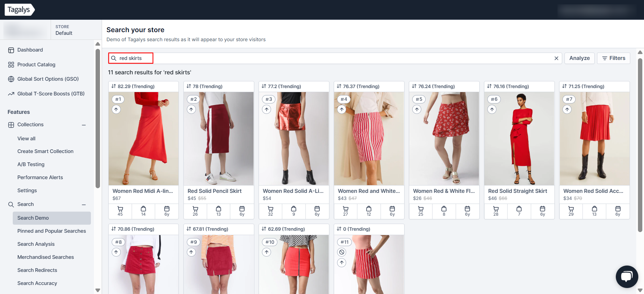Open Create Smart Collection
This screenshot has height=294, width=644.
pyautogui.click(x=45, y=151)
